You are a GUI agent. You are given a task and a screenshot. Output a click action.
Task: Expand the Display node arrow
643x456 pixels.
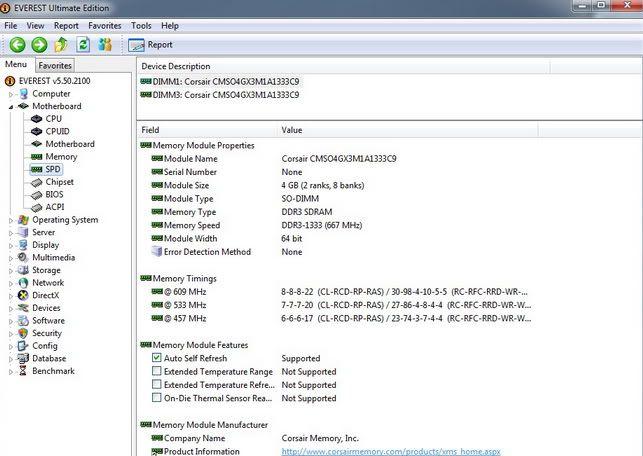tap(11, 246)
